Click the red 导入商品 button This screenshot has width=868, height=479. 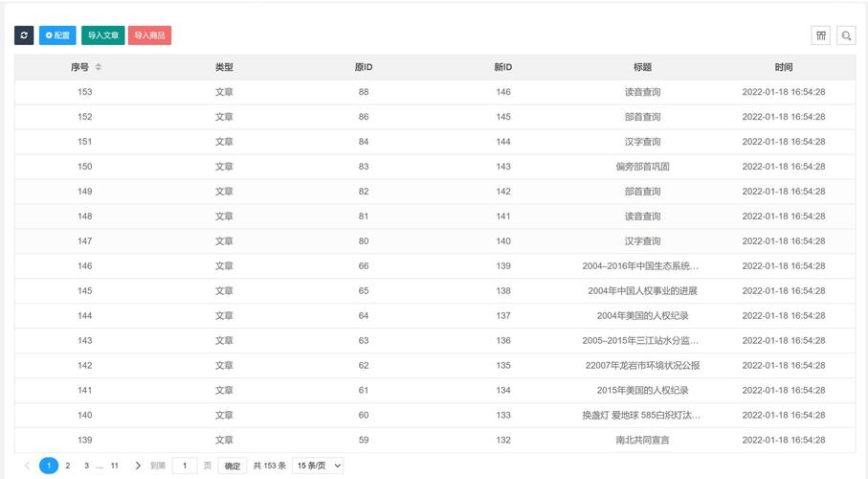coord(149,34)
